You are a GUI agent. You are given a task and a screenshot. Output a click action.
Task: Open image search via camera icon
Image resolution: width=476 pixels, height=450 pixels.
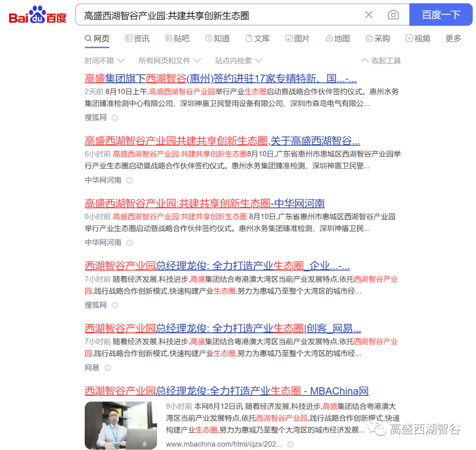point(393,15)
